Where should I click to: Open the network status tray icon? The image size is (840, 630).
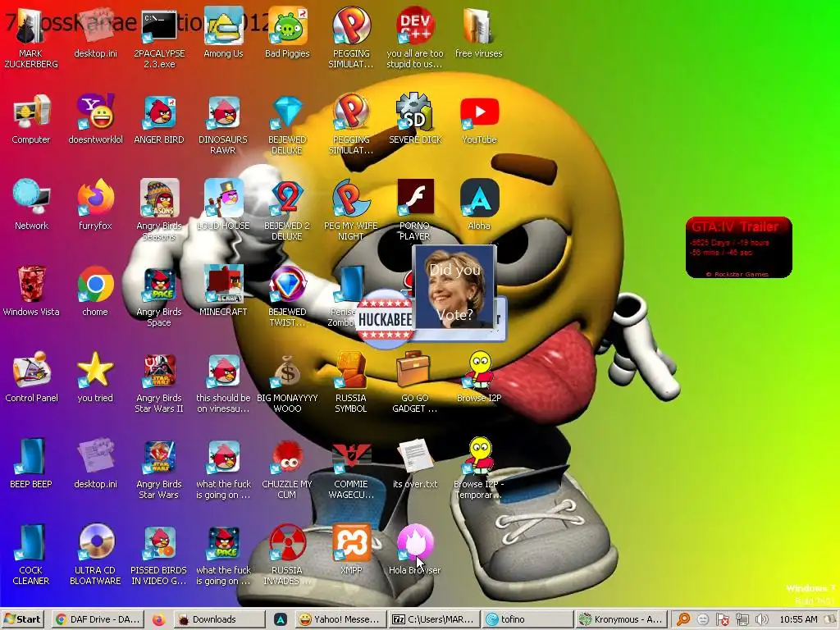(742, 620)
